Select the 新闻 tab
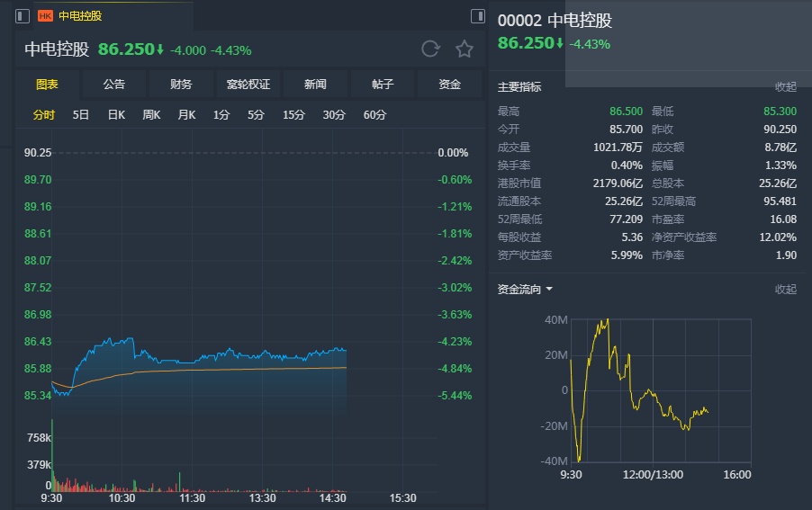Image resolution: width=812 pixels, height=510 pixels. 315,85
